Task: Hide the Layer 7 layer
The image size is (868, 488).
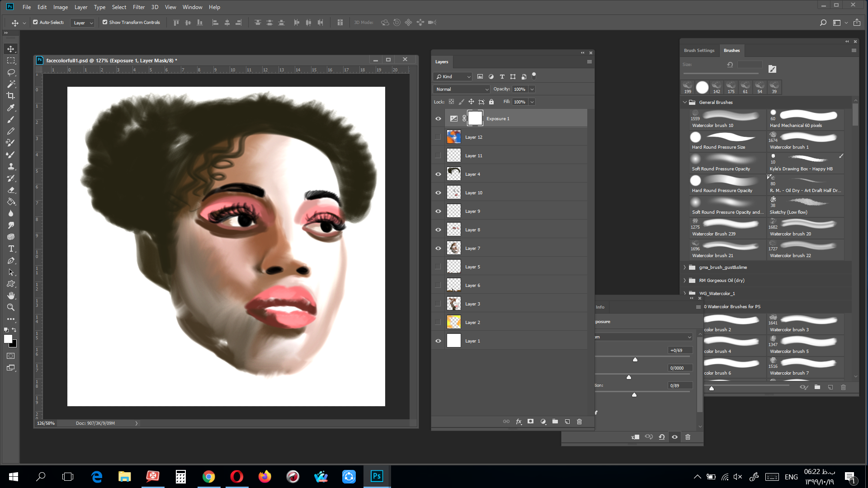Action: (438, 249)
